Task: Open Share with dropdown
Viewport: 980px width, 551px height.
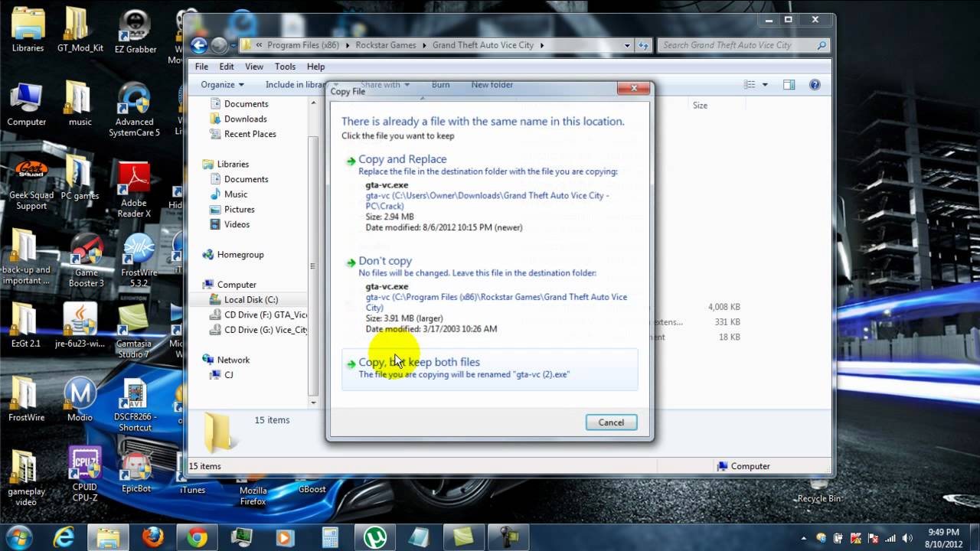Action: 385,85
